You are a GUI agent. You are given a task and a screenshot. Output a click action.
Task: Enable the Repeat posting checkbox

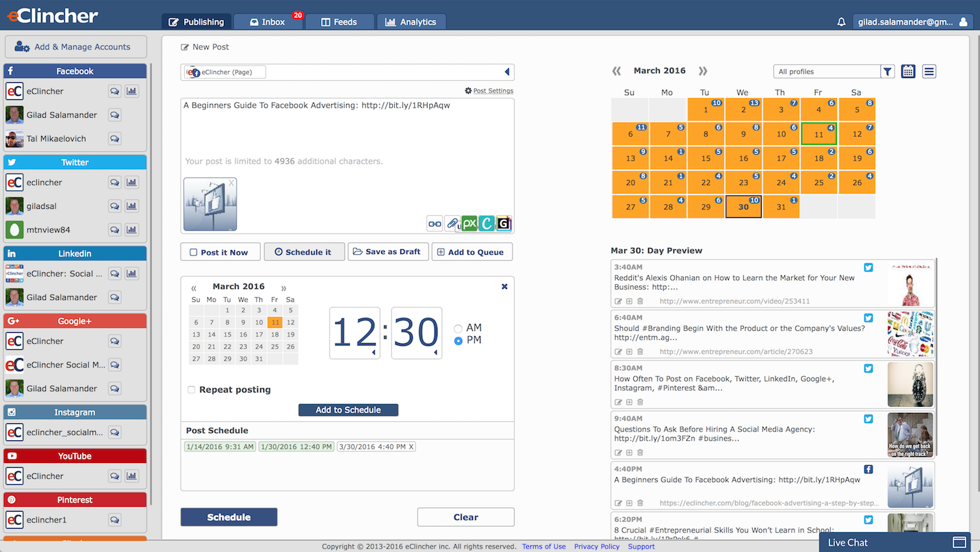192,390
